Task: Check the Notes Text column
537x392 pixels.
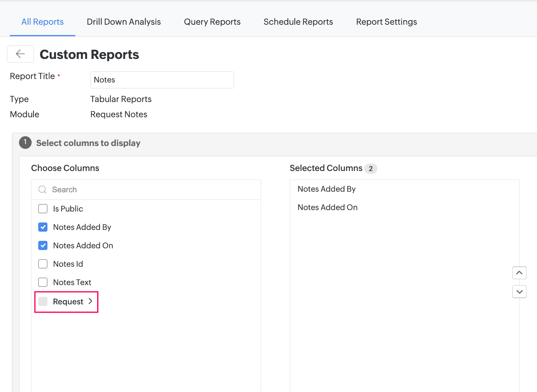Action: tap(43, 282)
